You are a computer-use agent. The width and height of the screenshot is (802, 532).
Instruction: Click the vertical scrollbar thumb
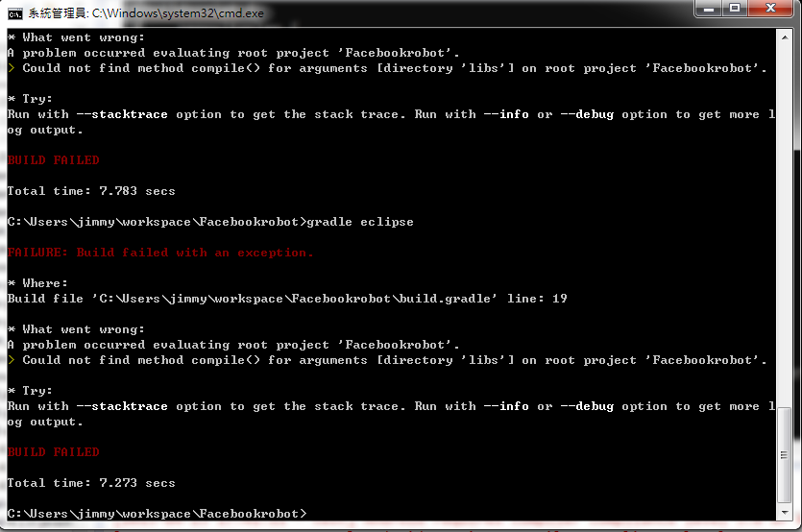coord(784,455)
